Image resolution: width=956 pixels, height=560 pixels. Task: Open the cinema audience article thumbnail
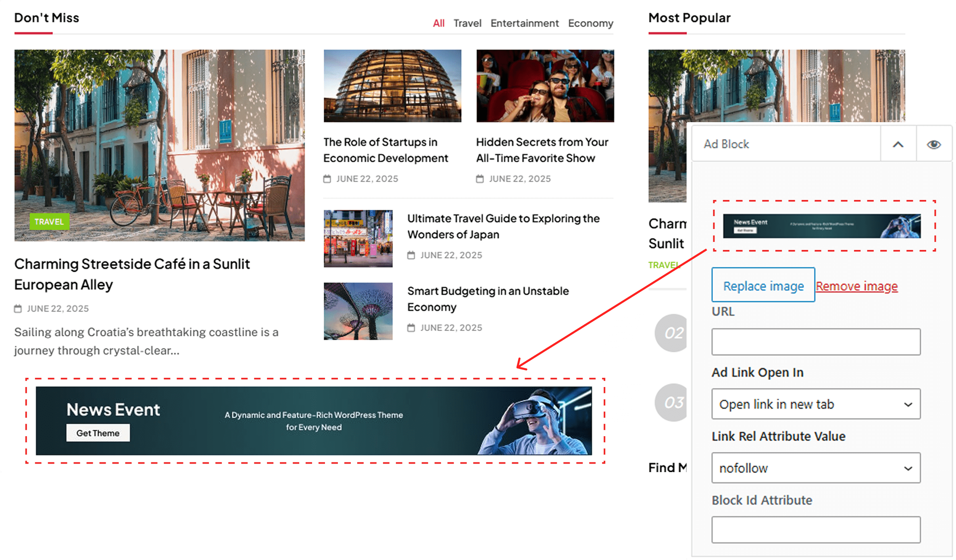(x=545, y=86)
